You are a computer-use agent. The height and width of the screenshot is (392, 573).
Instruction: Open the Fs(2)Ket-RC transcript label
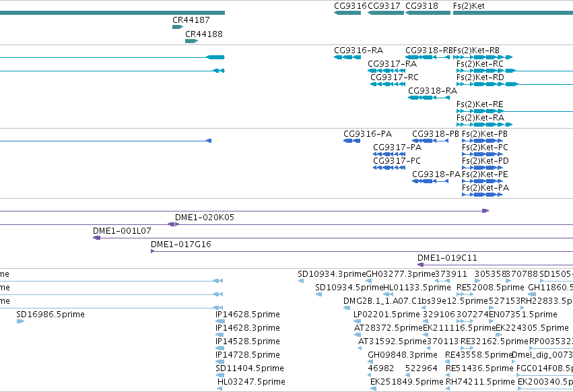(x=480, y=64)
